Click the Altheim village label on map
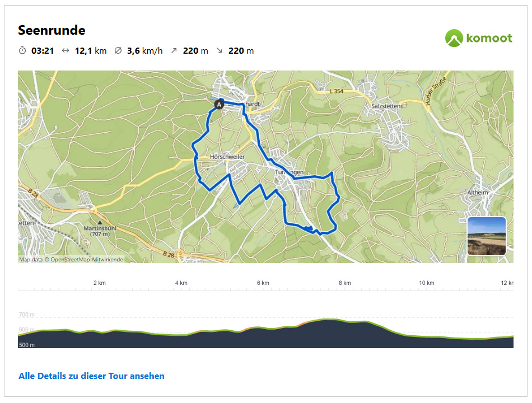Viewport: 532px width, 403px height. coord(478,193)
